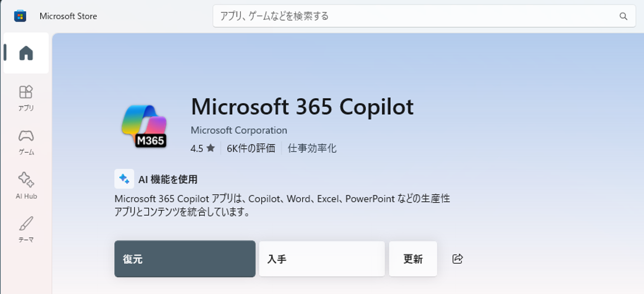
Task: Click the 4.5 star rating
Action: (x=202, y=148)
